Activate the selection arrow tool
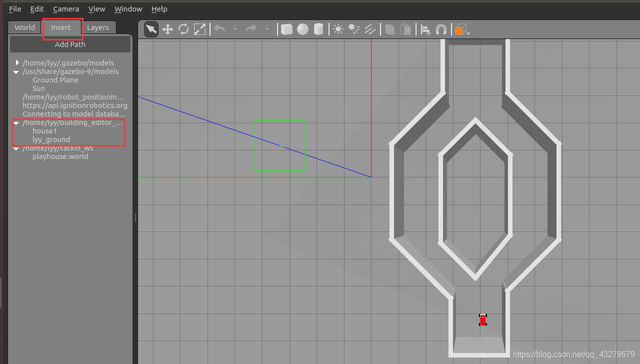 (151, 29)
